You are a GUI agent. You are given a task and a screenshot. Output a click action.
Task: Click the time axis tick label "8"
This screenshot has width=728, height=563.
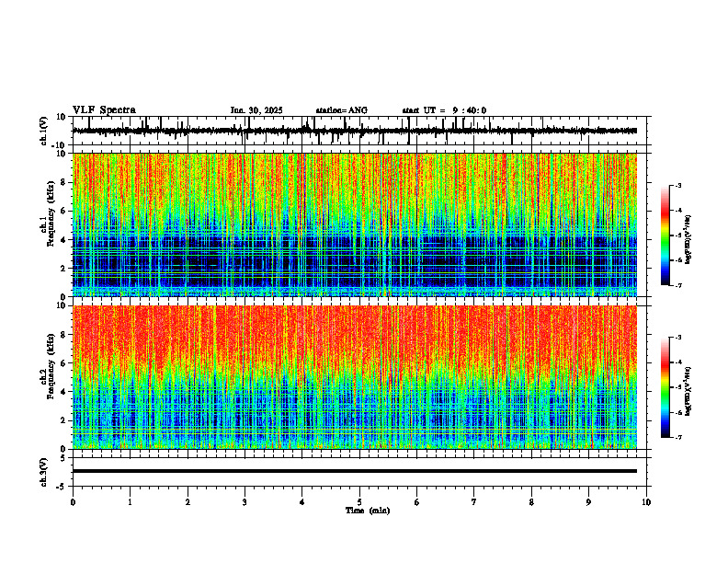click(531, 502)
